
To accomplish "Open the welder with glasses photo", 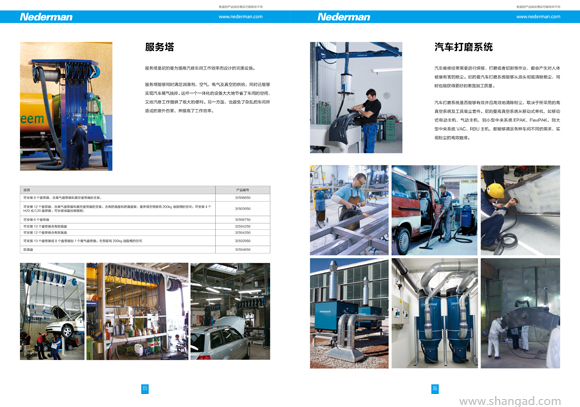I will (x=349, y=210).
